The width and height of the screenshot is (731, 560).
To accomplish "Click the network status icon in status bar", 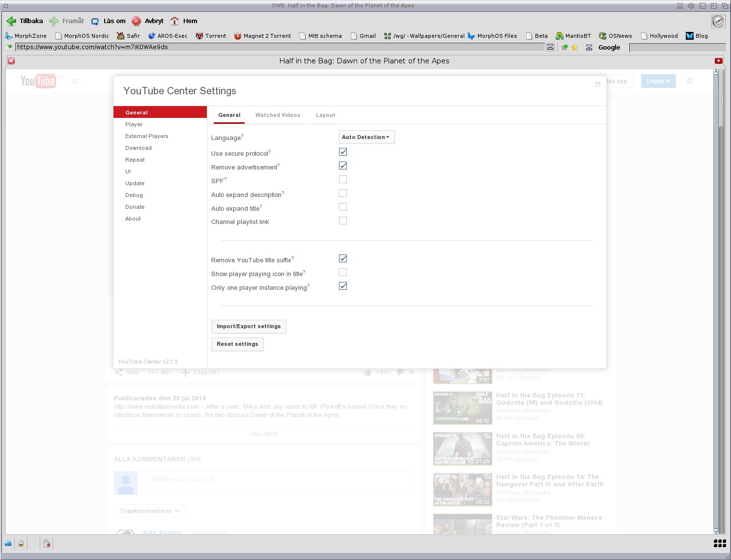I will pyautogui.click(x=8, y=543).
